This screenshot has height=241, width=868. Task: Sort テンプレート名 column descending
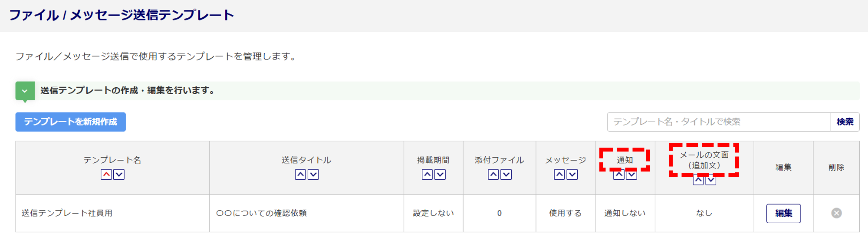point(119,175)
